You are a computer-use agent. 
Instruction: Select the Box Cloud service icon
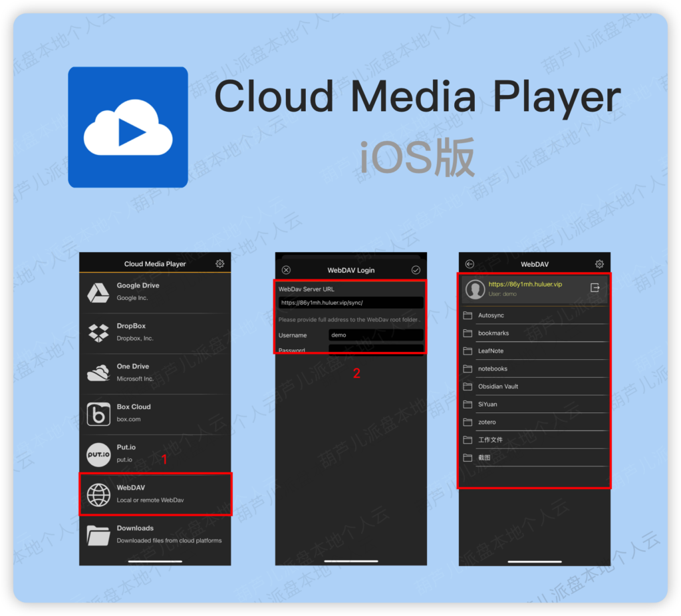click(99, 411)
